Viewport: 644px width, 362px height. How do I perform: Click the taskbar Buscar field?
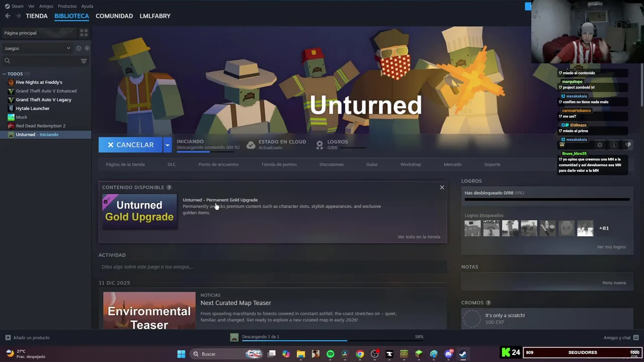(226, 354)
